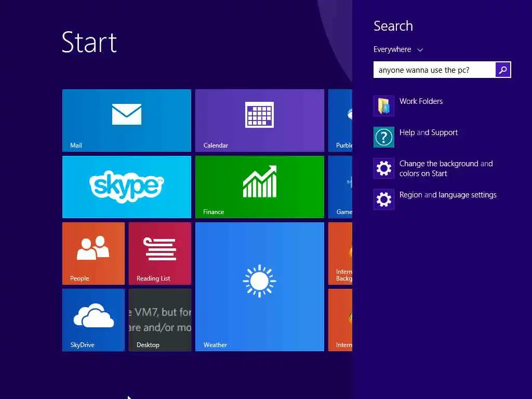The width and height of the screenshot is (532, 399).
Task: Click gear icon for Region and language
Action: click(x=384, y=199)
